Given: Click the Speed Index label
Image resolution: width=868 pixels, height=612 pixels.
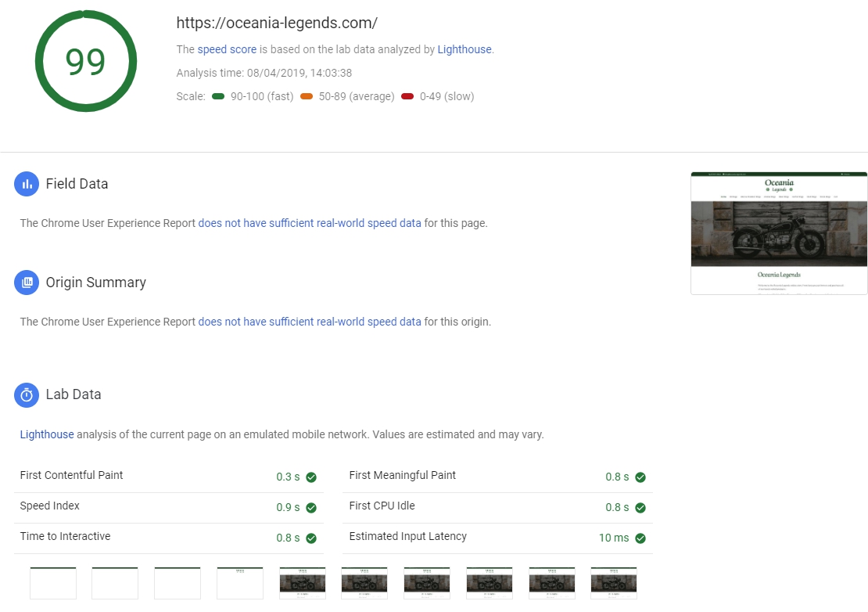Looking at the screenshot, I should click(x=50, y=506).
